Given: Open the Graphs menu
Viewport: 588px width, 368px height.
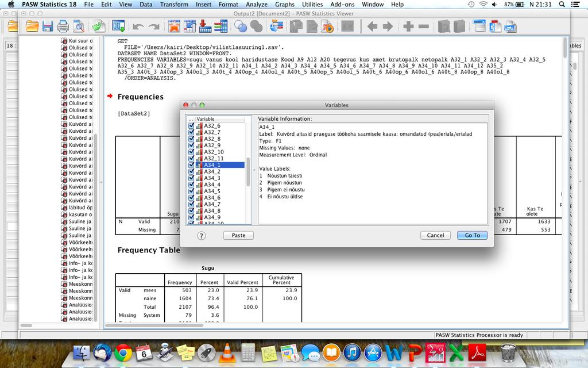Looking at the screenshot, I should point(285,5).
